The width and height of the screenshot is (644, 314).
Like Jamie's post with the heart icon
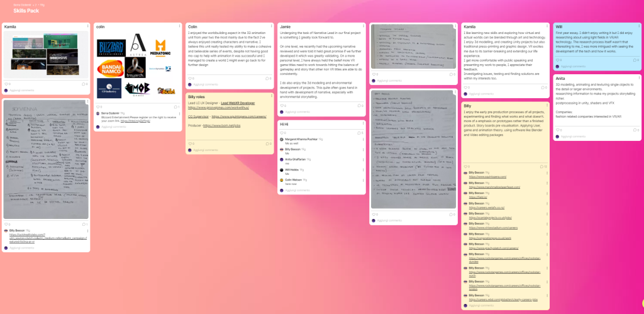click(x=282, y=106)
